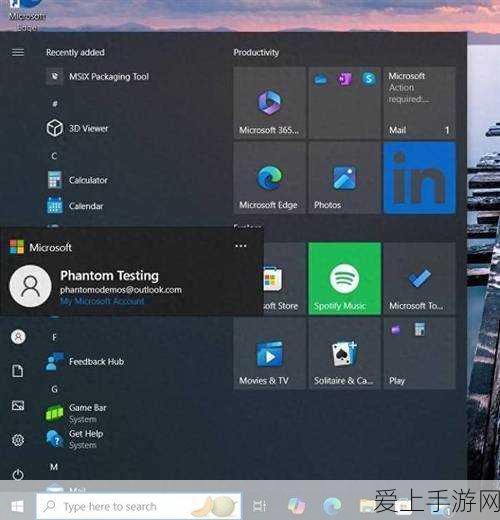Open Feedback Hub app
Screen dimensions: 500x520
[85, 362]
